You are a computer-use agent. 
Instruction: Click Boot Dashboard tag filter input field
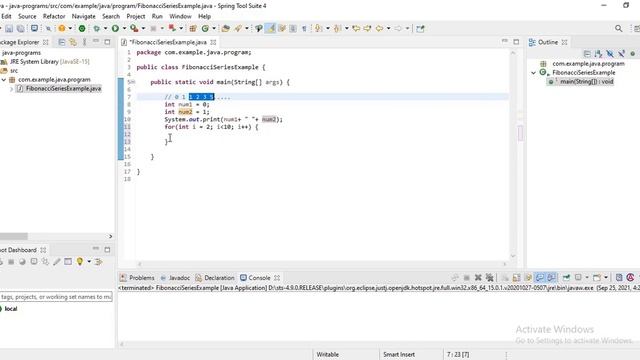tap(56, 297)
